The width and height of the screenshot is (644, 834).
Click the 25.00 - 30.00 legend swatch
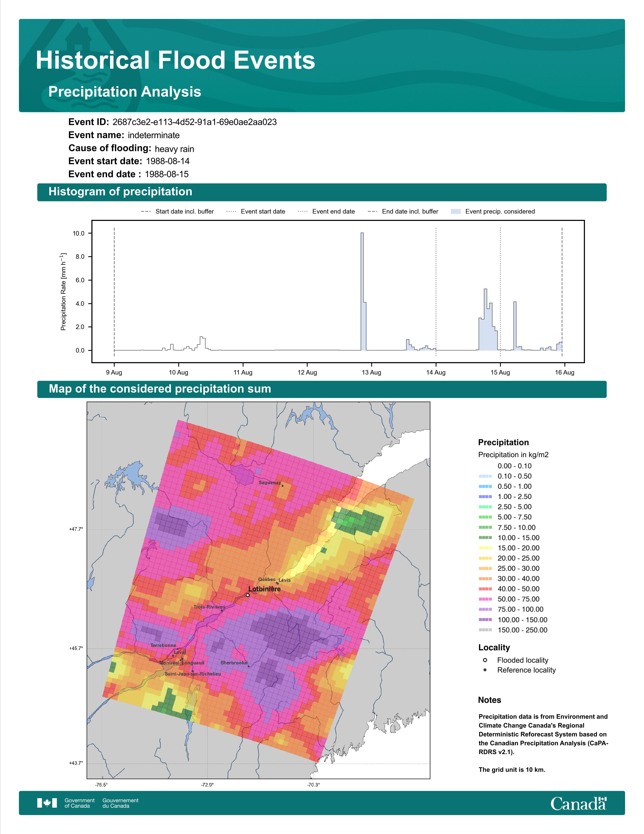pos(485,569)
